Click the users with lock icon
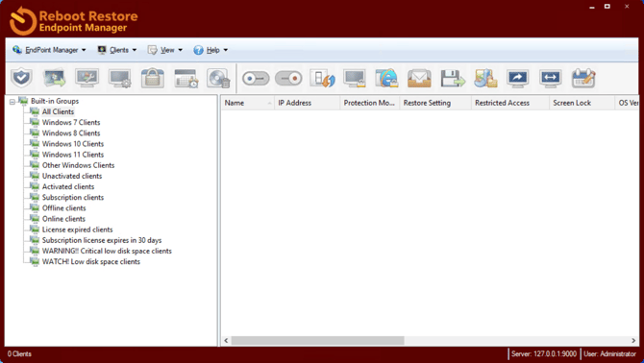 click(x=485, y=78)
